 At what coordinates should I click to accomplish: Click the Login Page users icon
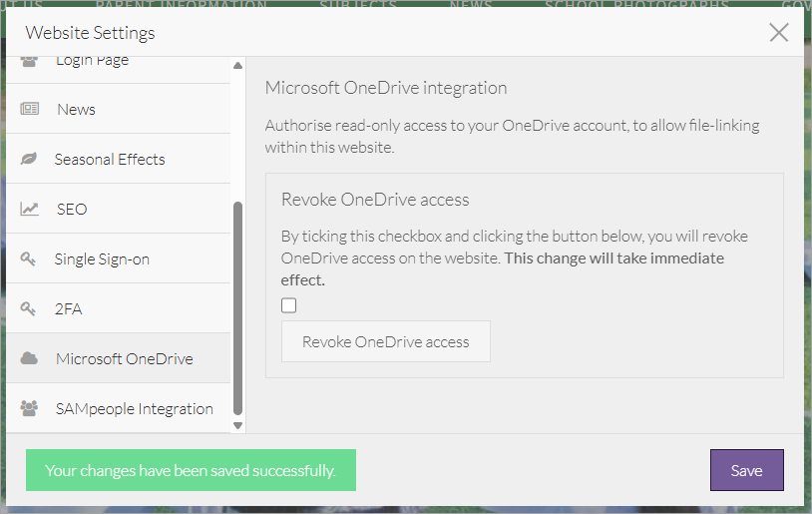[29, 62]
